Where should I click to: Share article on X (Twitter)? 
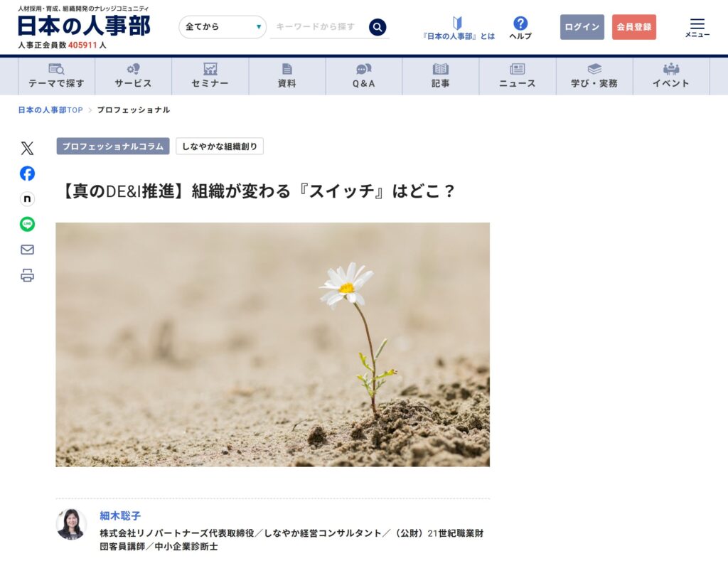click(27, 148)
